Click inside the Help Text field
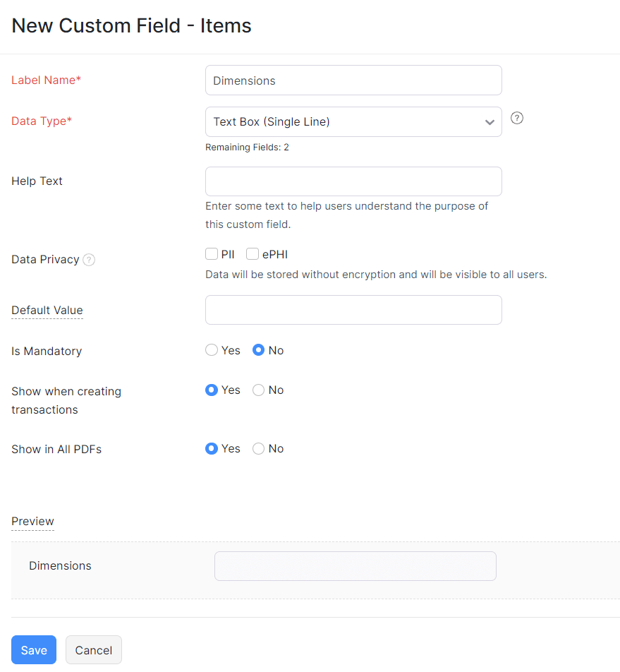Viewport: 620px width, 672px height. point(353,181)
